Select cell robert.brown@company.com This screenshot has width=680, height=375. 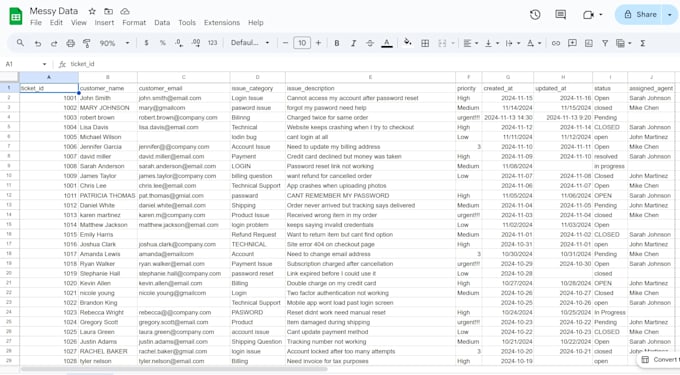(x=183, y=117)
